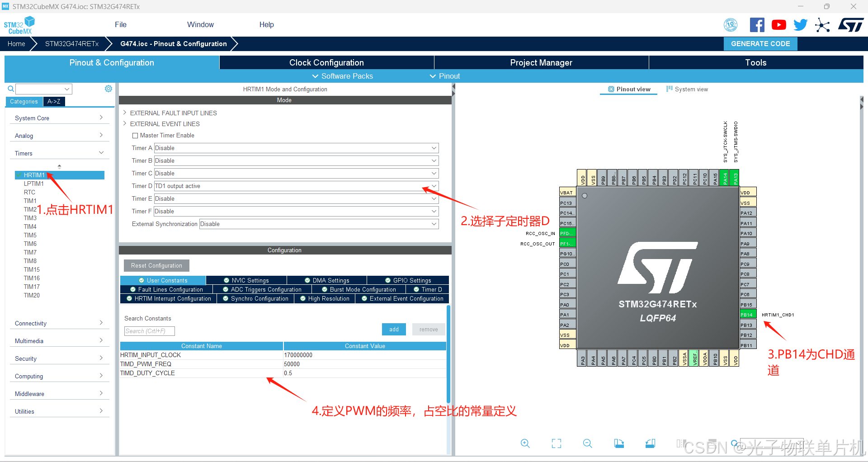Open the Facebook link icon

[x=757, y=25]
